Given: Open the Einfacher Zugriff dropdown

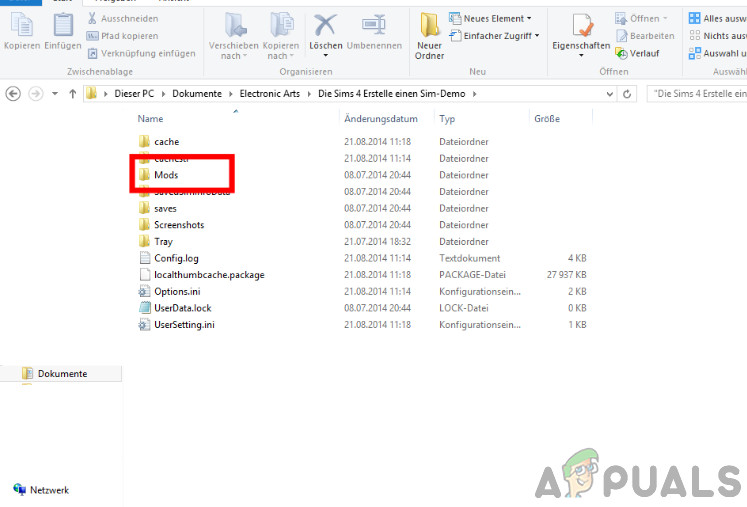Looking at the screenshot, I should [494, 36].
